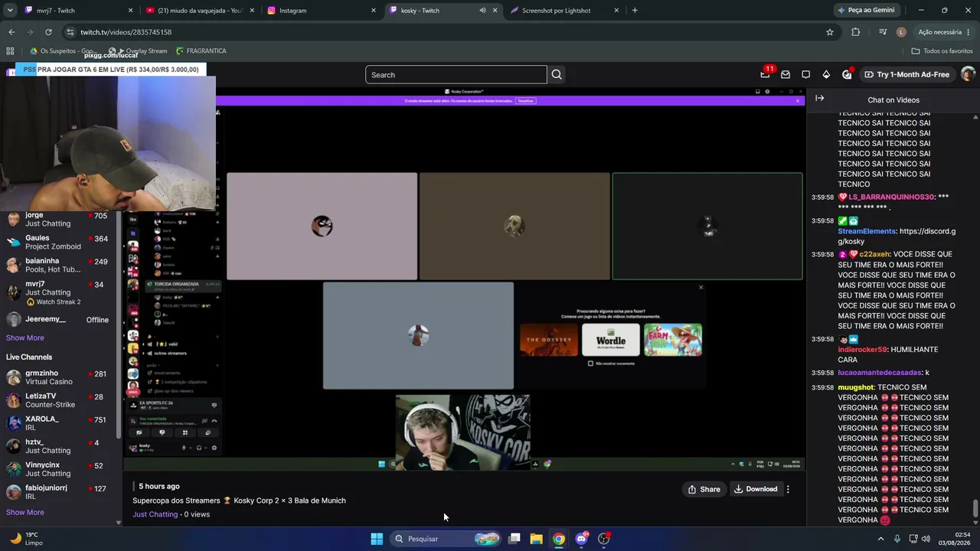Click the Twitch search input field

456,74
